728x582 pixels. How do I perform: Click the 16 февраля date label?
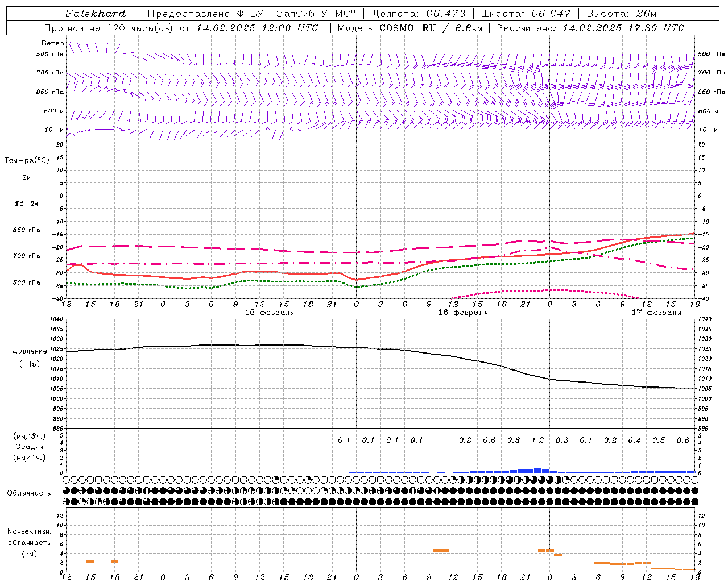(x=463, y=313)
